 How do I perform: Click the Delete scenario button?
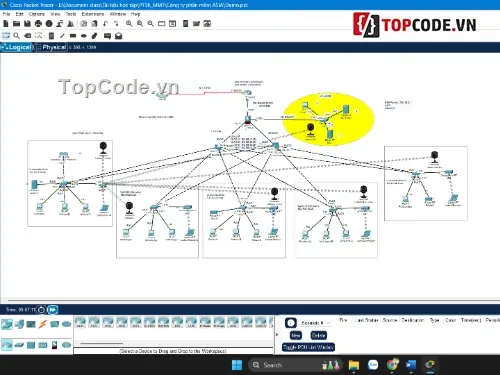pyautogui.click(x=318, y=336)
